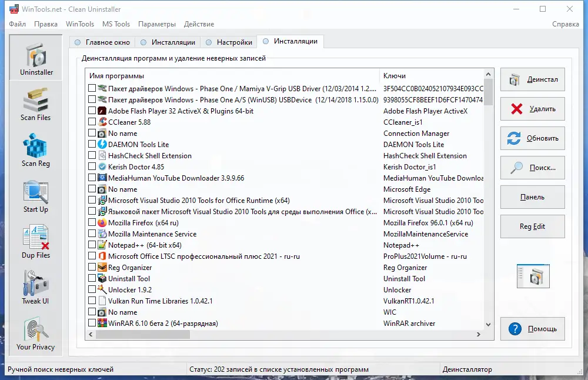Viewport: 588px width, 380px height.
Task: Click the Uninstall Tool program icon
Action: (102, 278)
